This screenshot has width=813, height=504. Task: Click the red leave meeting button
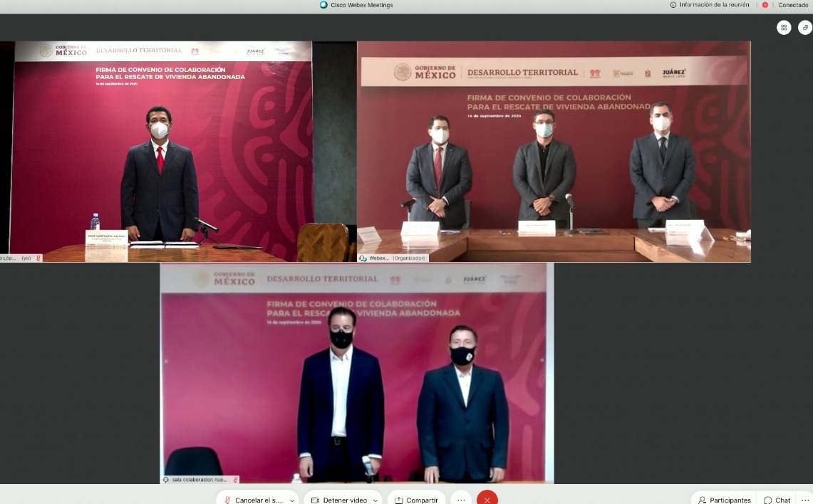point(487,499)
